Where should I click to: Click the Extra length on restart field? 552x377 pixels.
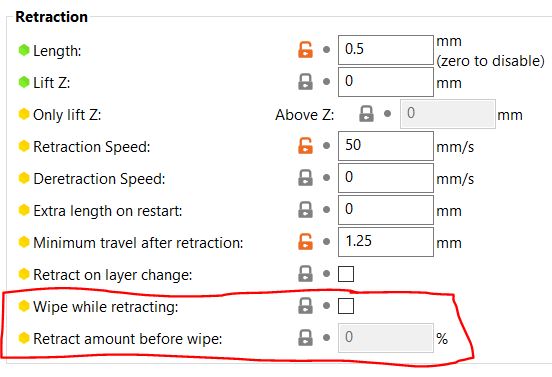pyautogui.click(x=385, y=210)
